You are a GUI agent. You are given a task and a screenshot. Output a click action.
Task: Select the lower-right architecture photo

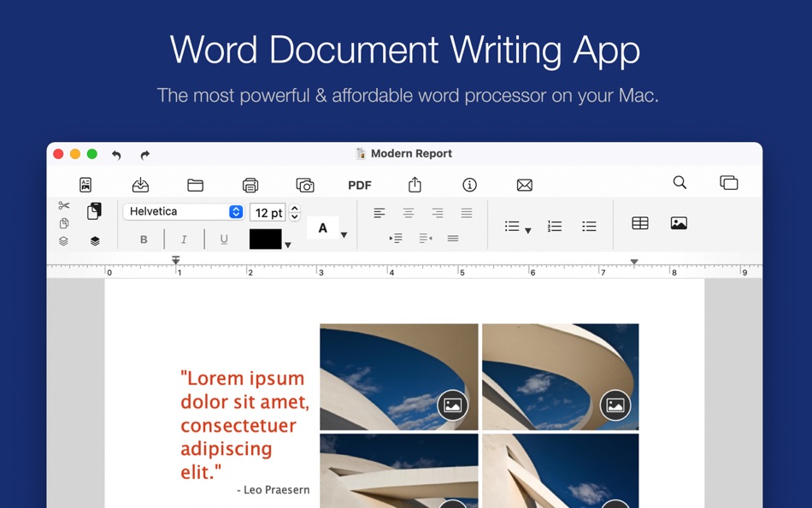click(x=561, y=470)
